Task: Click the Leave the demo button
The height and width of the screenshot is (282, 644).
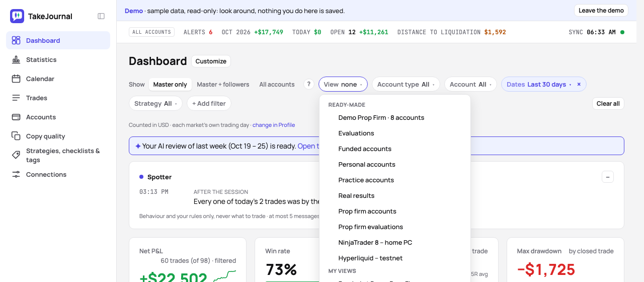Action: (601, 11)
